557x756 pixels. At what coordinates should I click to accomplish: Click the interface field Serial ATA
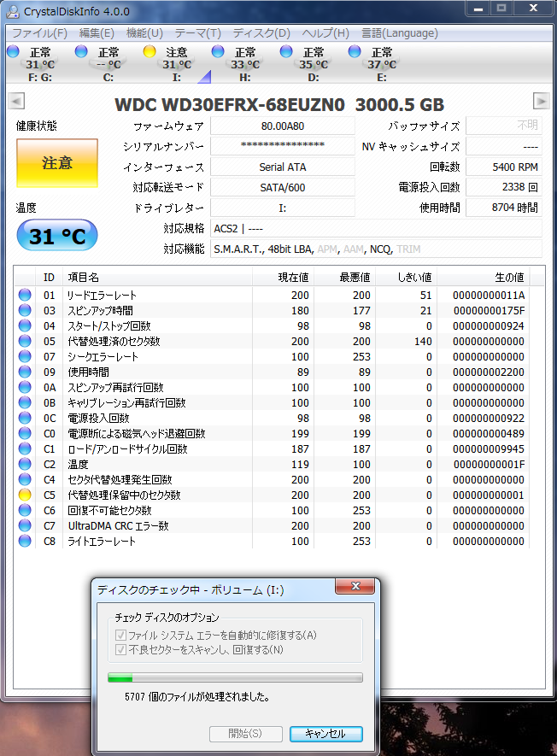[283, 167]
